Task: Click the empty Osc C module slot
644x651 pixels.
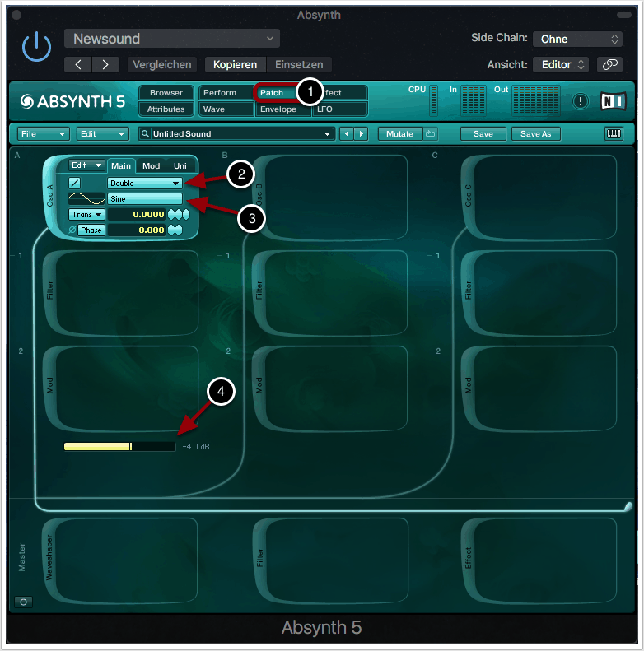Action: pyautogui.click(x=539, y=198)
